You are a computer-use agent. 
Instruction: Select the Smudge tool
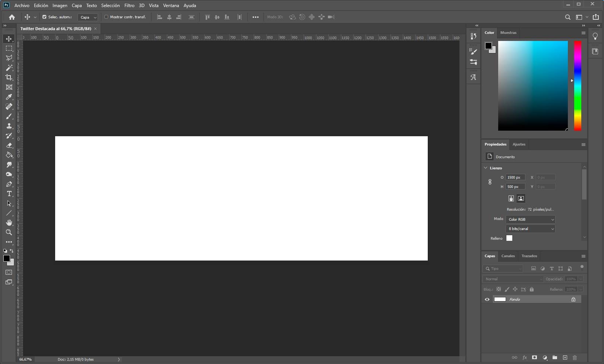coord(9,165)
